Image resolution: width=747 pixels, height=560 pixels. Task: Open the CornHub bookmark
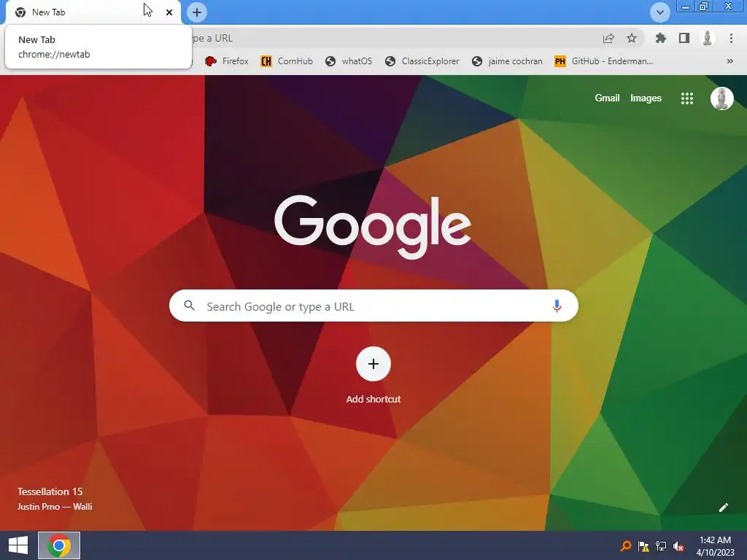(x=287, y=61)
